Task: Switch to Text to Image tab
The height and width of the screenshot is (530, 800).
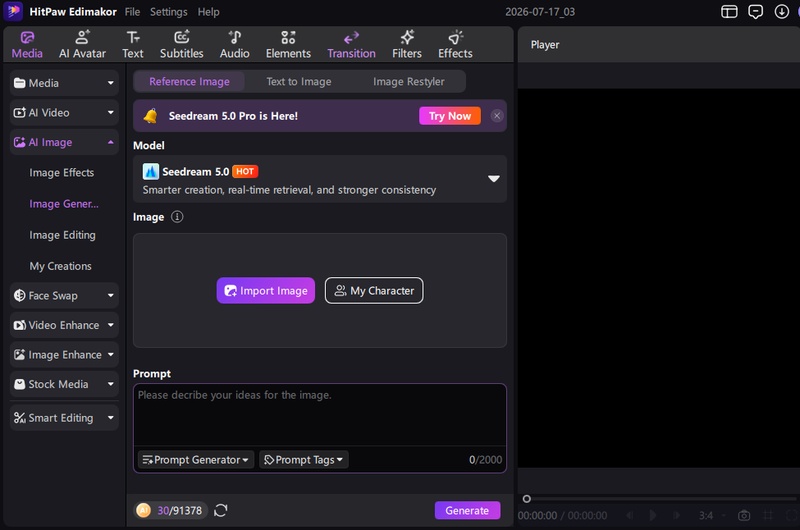Action: click(x=299, y=82)
